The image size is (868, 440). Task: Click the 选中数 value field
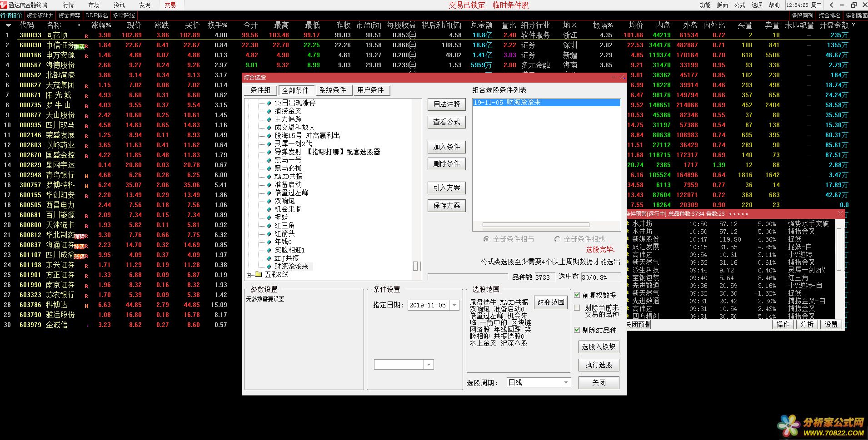click(x=600, y=277)
